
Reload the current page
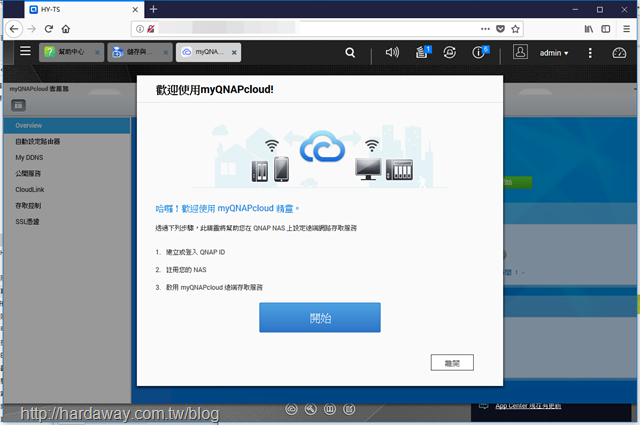pyautogui.click(x=49, y=29)
